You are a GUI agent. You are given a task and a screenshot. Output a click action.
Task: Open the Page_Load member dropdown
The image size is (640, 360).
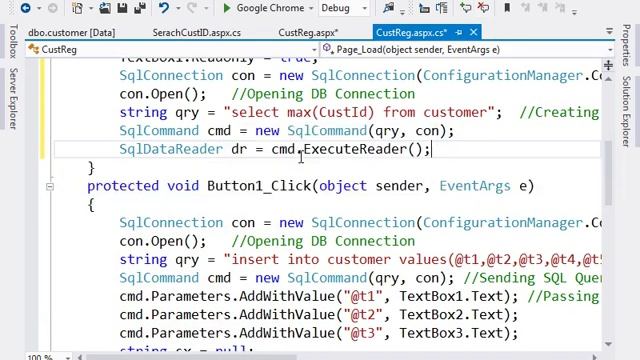point(610,50)
